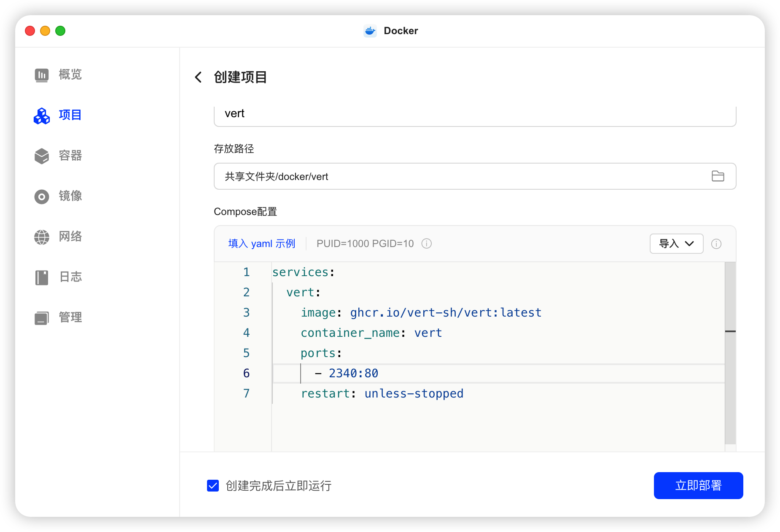Open the Management (管理) icon
780x532 pixels.
pos(42,318)
